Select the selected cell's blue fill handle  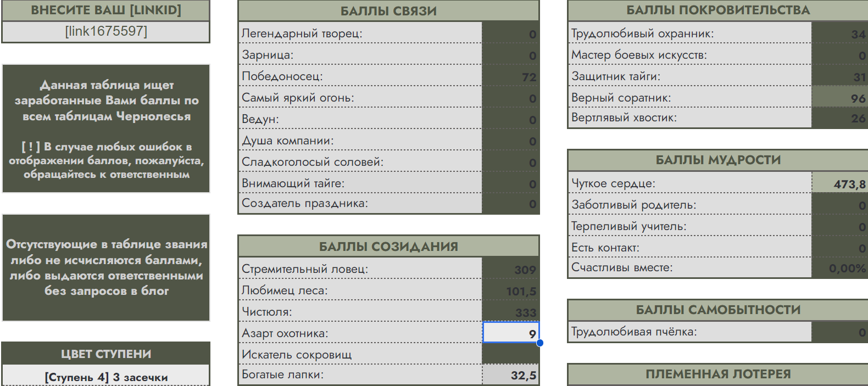[x=539, y=343]
